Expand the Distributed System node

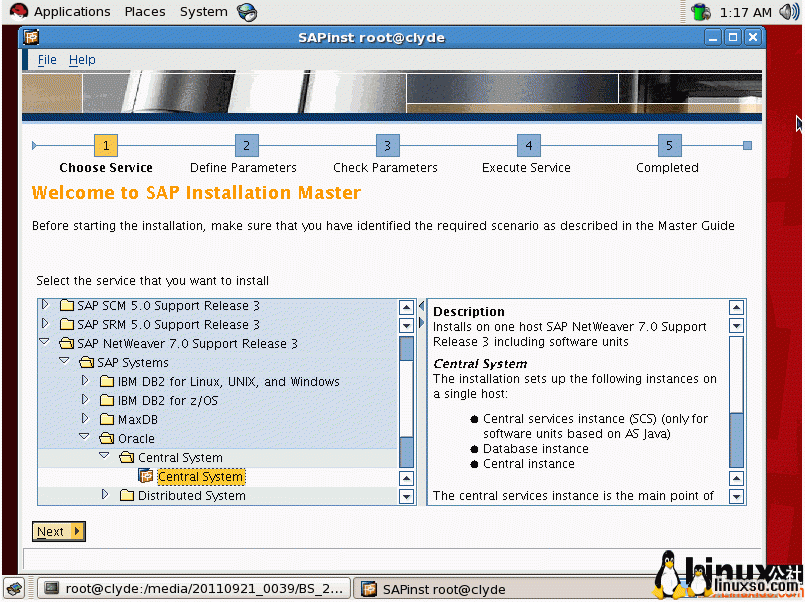(105, 494)
